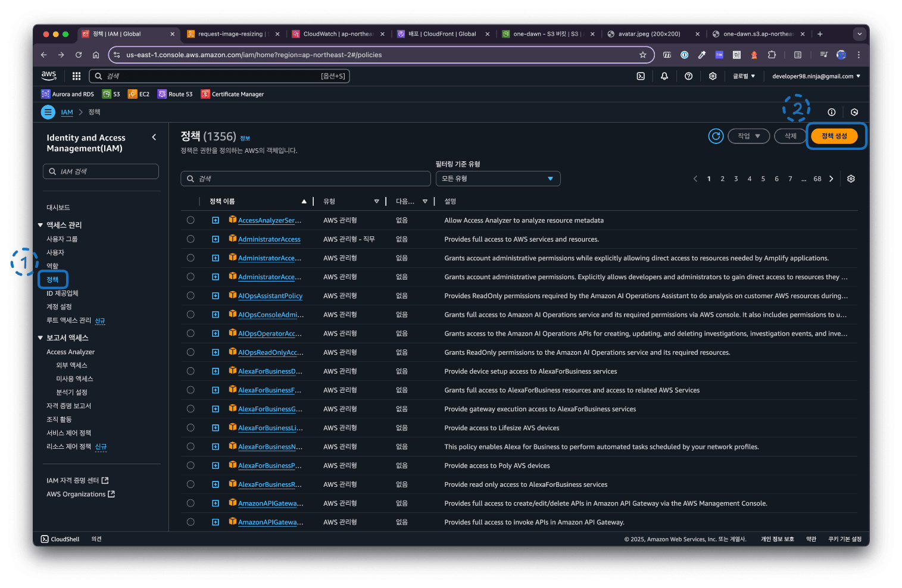This screenshot has width=902, height=588.
Task: Open the browser three-dot menu
Action: [859, 55]
